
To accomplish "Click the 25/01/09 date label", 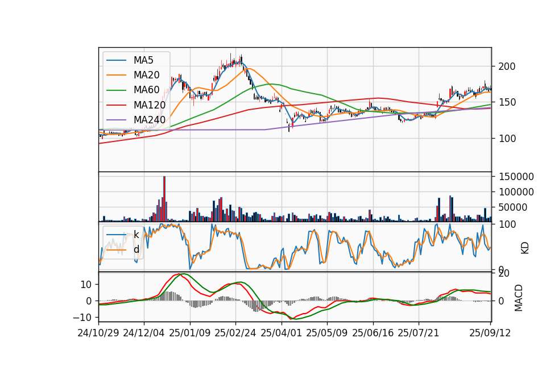I will [190, 333].
